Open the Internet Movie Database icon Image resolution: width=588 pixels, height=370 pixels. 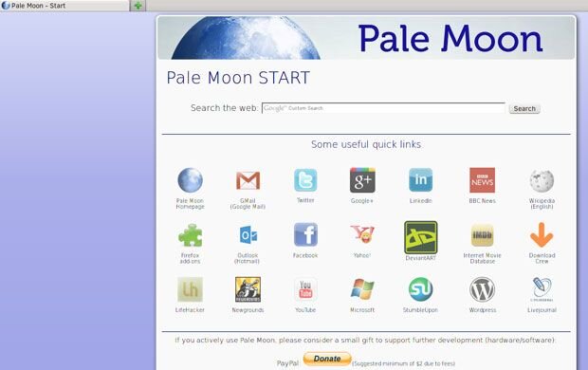tap(482, 235)
